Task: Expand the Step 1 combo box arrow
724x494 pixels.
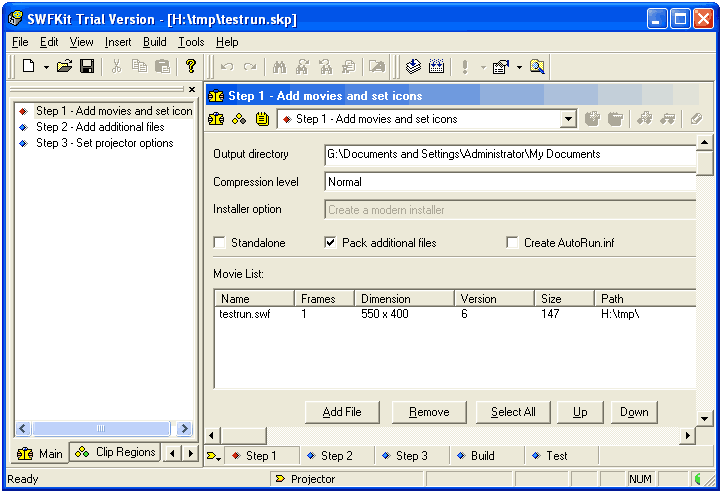Action: click(568, 119)
